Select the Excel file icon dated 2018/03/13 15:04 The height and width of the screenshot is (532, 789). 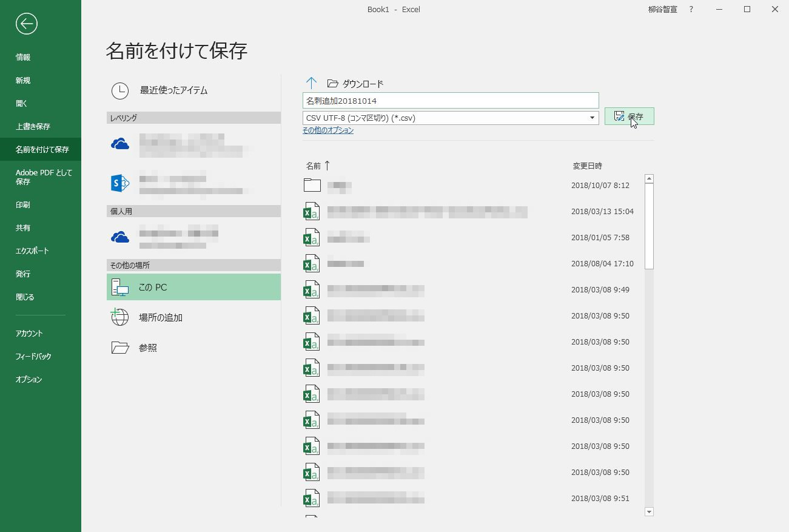click(x=311, y=212)
